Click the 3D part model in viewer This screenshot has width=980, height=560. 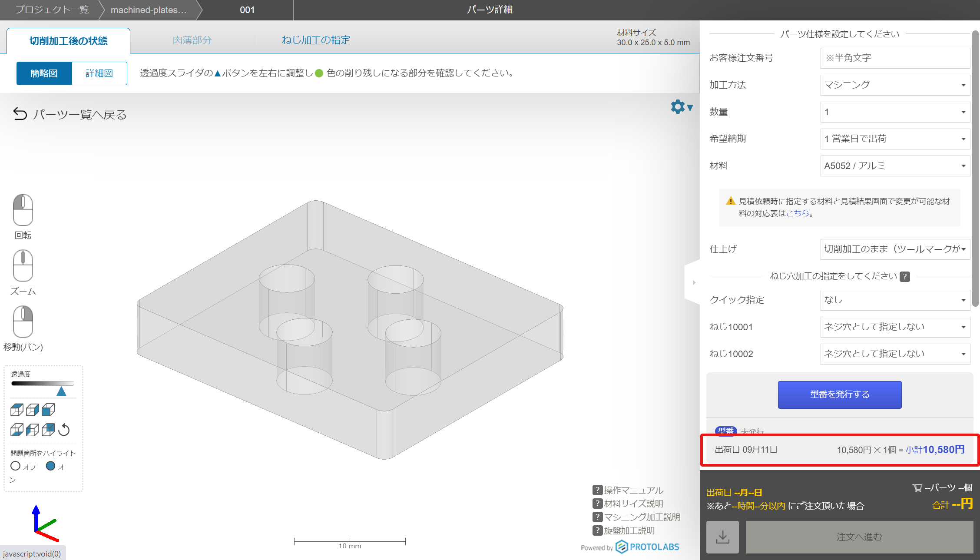[350, 329]
